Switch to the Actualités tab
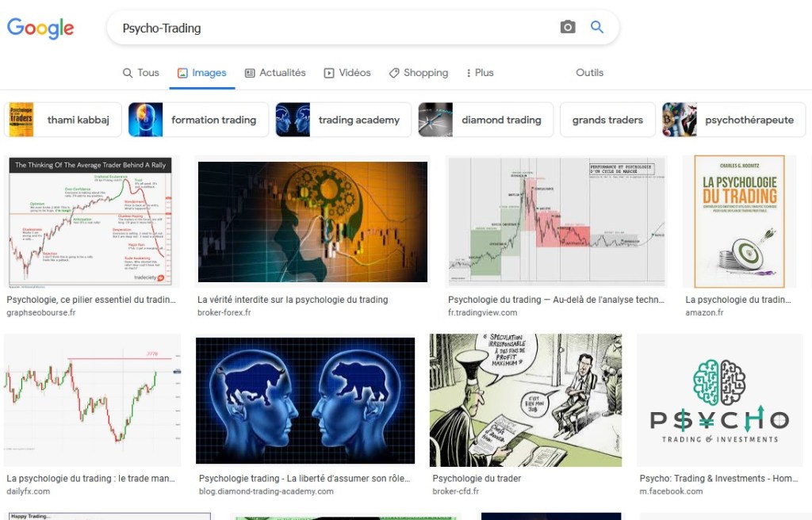 click(275, 72)
